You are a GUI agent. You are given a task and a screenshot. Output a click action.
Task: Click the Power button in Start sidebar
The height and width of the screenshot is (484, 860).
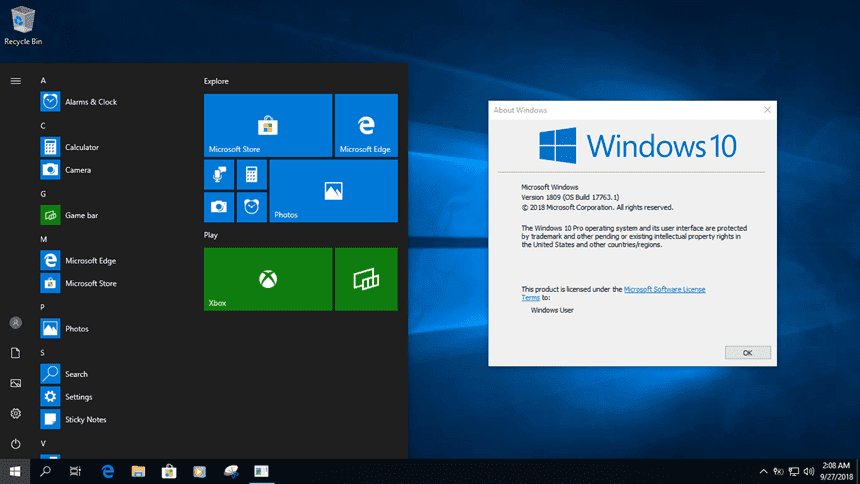click(x=15, y=443)
